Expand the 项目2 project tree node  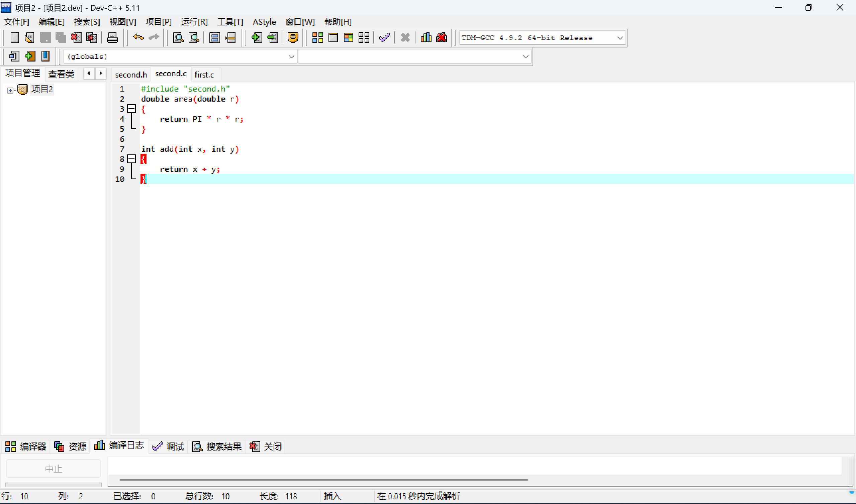[10, 90]
